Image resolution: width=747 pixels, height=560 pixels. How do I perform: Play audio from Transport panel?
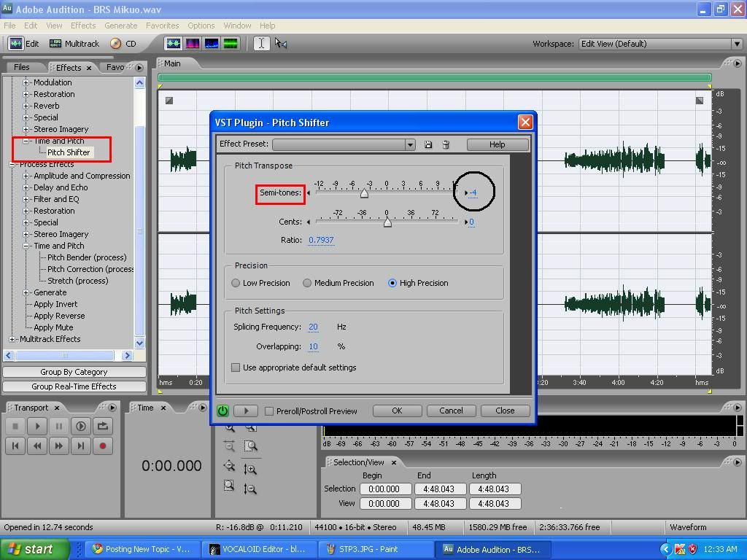(37, 426)
